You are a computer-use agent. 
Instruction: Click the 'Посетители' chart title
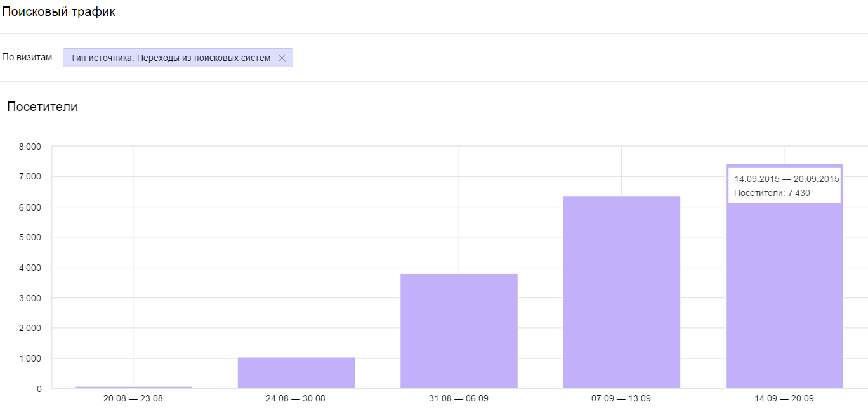43,107
